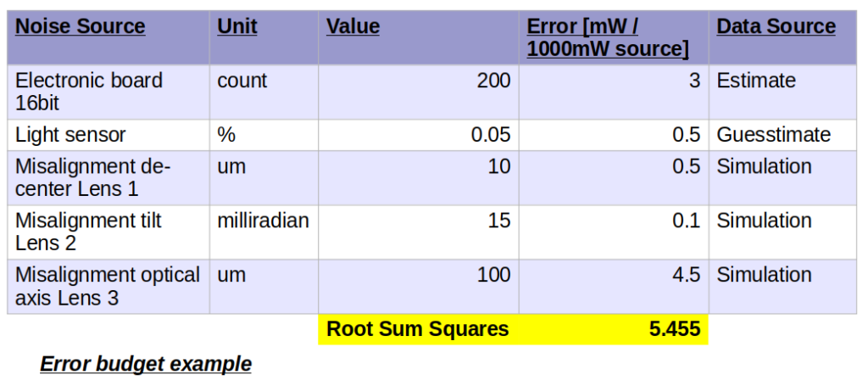
Task: Select the error cell '0.1'
Action: click(614, 232)
